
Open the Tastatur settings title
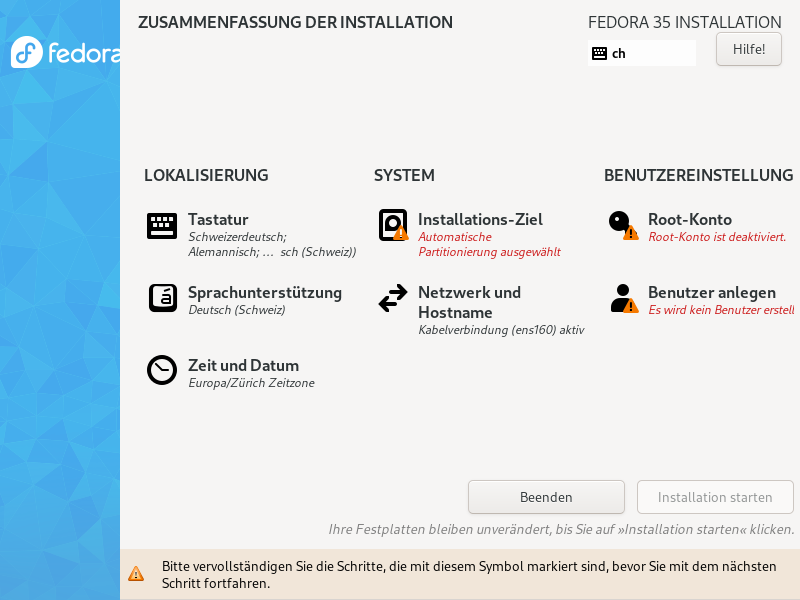point(218,219)
